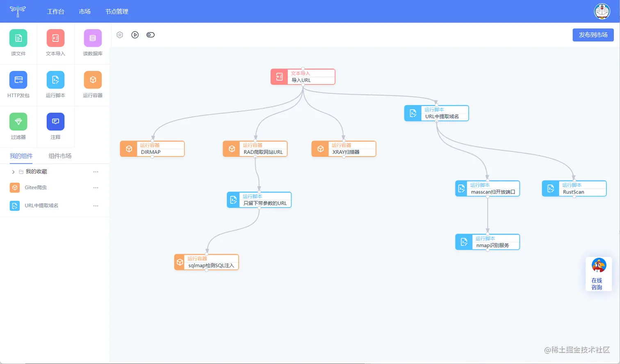Expand the 我的收藏 folder chevron
Image resolution: width=620 pixels, height=364 pixels.
13,172
